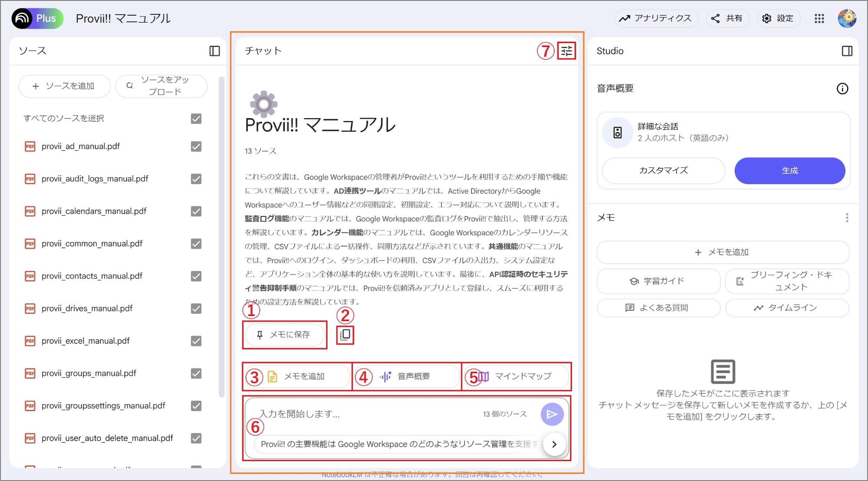Click the PDF icon for provii_common_manual.pdf
This screenshot has width=868, height=481.
click(30, 244)
